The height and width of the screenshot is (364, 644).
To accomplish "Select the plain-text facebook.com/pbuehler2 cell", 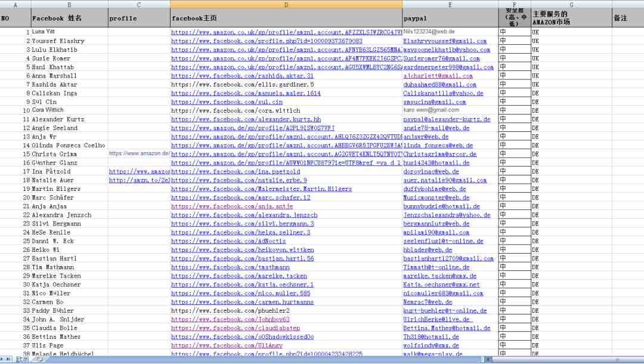I will 286,310.
